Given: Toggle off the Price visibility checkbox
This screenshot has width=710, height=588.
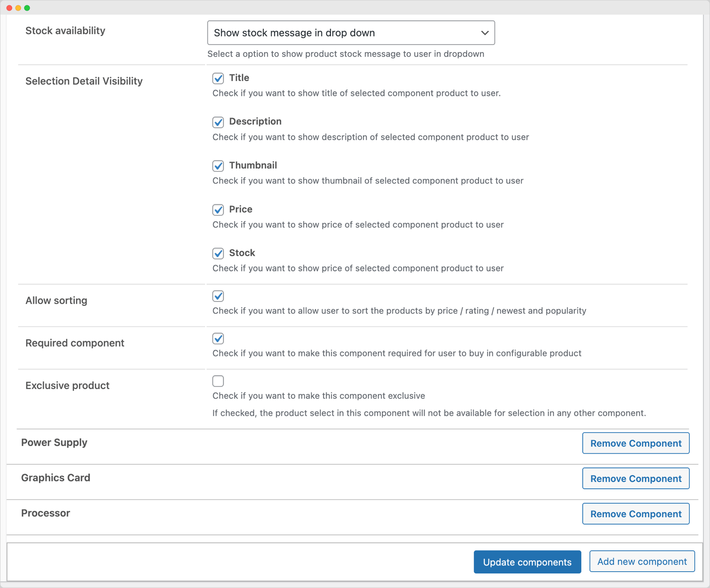Looking at the screenshot, I should point(218,210).
